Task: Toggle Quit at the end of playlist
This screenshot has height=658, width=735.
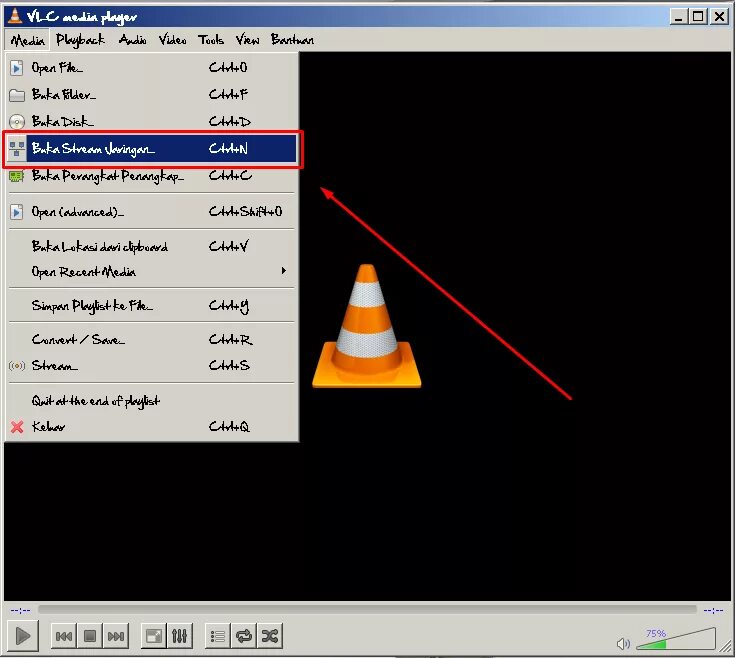Action: coord(152,401)
